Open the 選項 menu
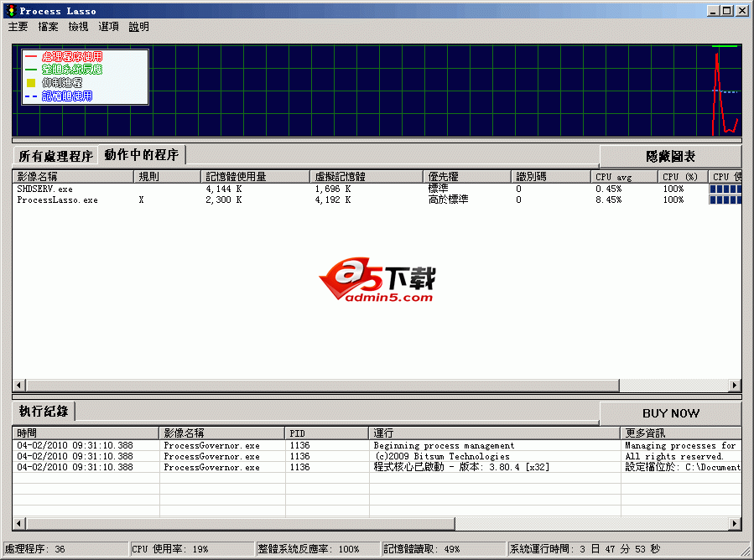Viewport: 754px width, 560px height. tap(109, 27)
